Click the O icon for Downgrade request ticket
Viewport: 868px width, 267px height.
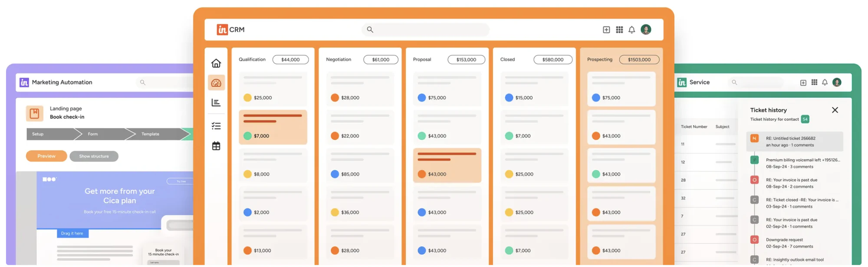click(x=754, y=240)
